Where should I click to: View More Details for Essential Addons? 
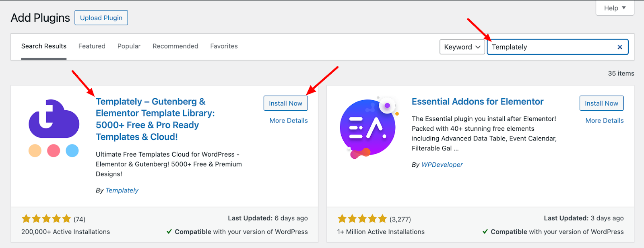(605, 120)
